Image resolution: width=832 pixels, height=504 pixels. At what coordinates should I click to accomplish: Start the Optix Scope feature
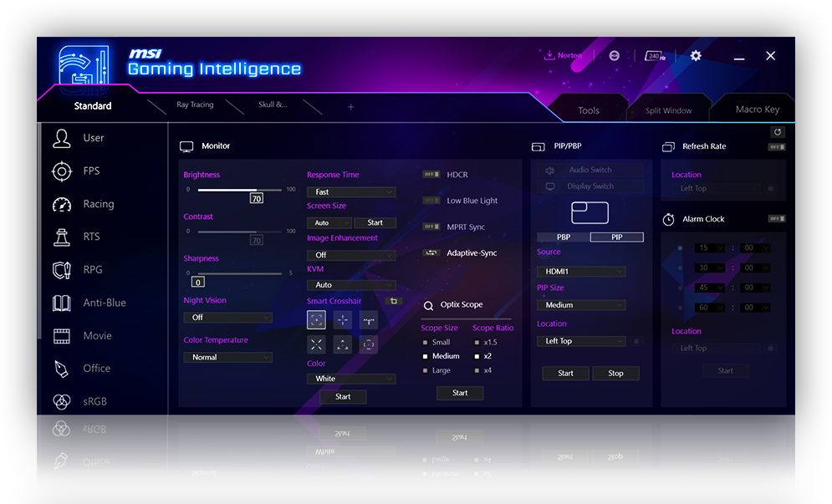coord(460,393)
